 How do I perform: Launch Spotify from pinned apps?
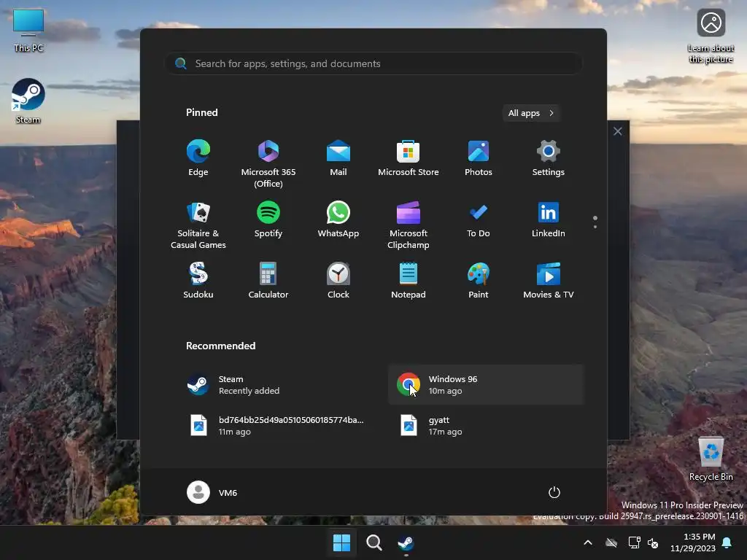[x=268, y=220]
